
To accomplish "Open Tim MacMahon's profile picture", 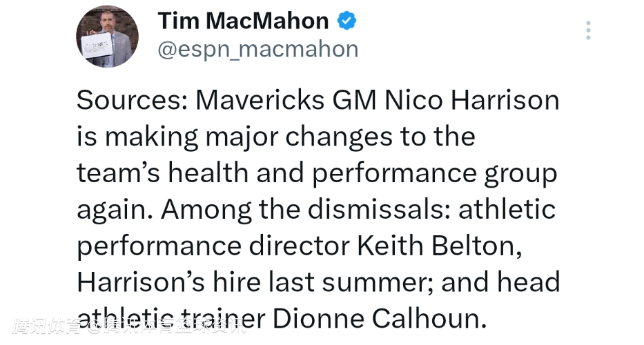I will pos(107,37).
